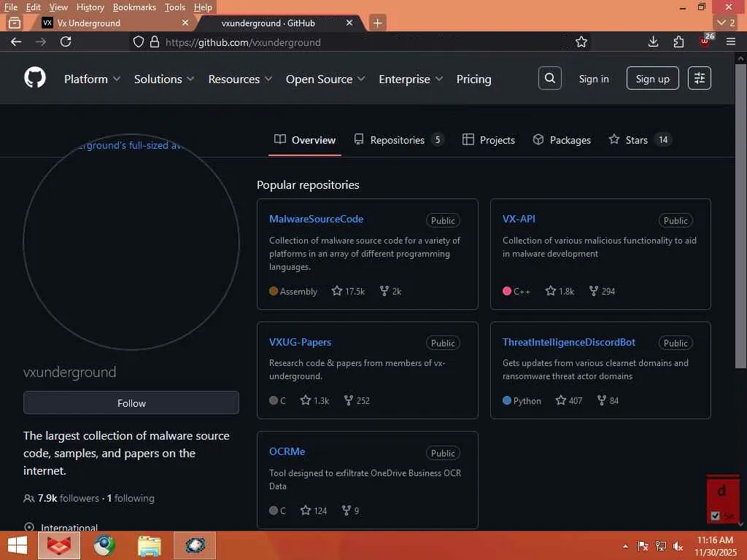Open the GitHub search magnifier button
This screenshot has width=747, height=560.
(550, 78)
